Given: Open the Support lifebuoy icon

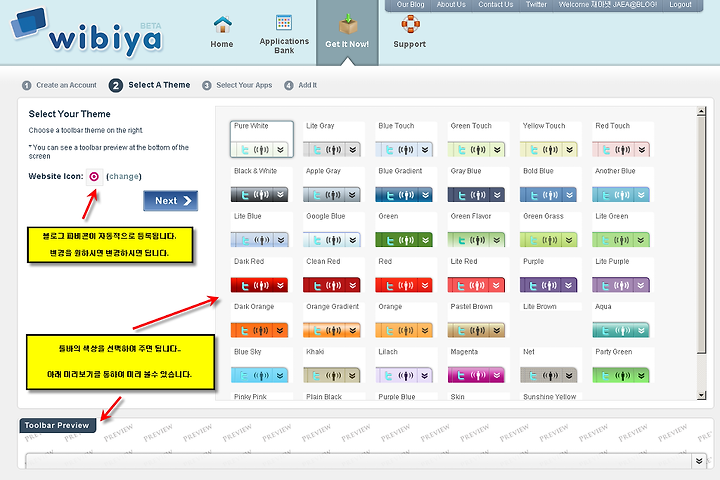Looking at the screenshot, I should (x=410, y=24).
